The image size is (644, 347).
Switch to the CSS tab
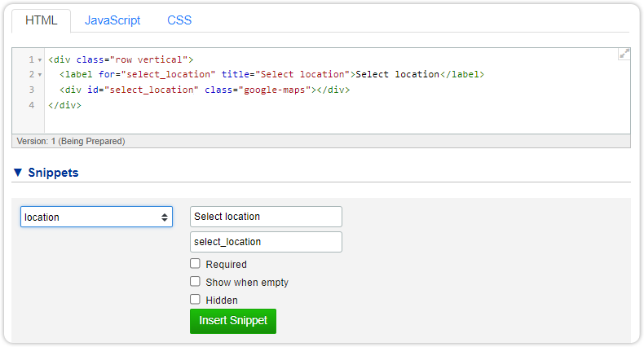click(179, 20)
